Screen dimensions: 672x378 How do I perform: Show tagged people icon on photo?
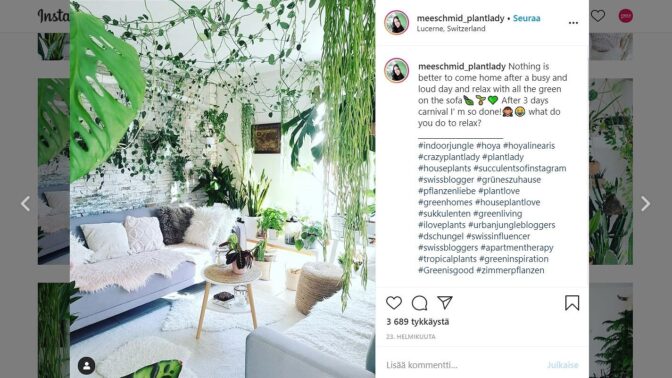(x=87, y=366)
